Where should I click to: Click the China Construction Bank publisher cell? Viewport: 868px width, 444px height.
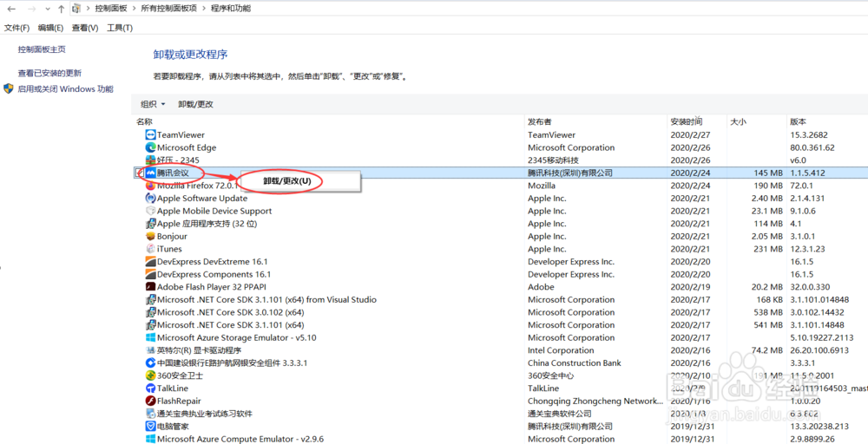575,362
